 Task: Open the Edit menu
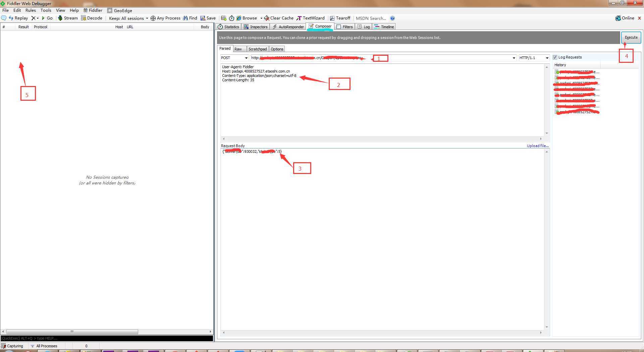[x=17, y=10]
